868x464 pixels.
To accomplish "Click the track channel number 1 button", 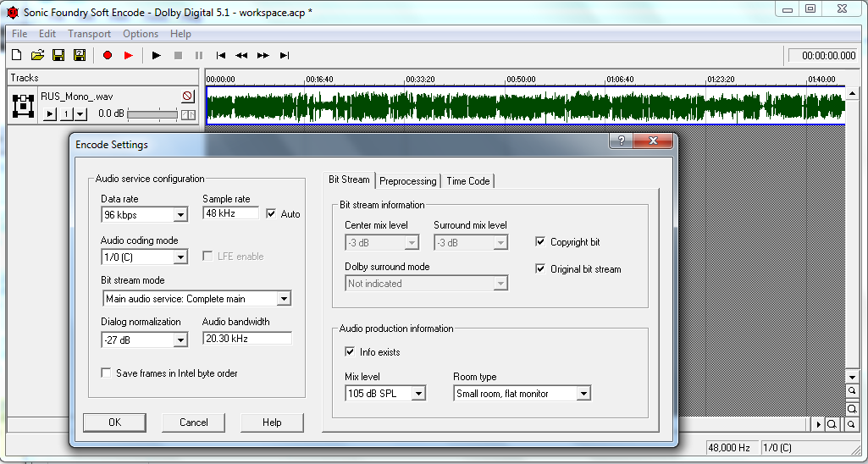I will pos(66,114).
